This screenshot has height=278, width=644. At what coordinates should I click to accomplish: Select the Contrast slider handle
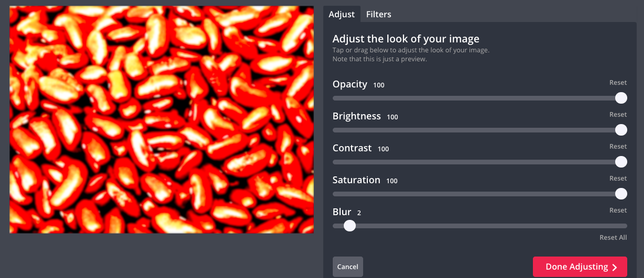[x=621, y=162]
